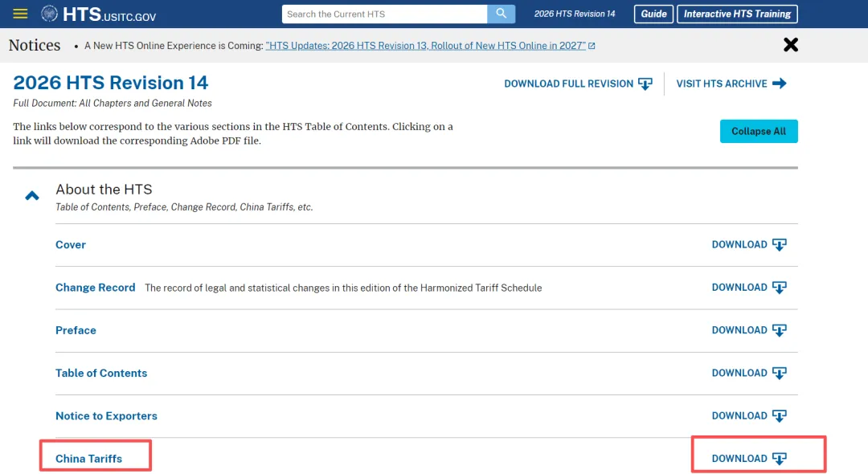Open the Change Record link
The image size is (868, 474).
(95, 288)
